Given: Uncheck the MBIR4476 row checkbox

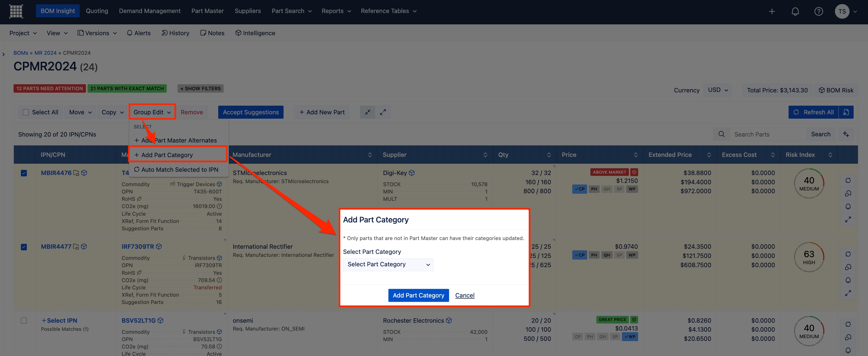Looking at the screenshot, I should [x=24, y=173].
